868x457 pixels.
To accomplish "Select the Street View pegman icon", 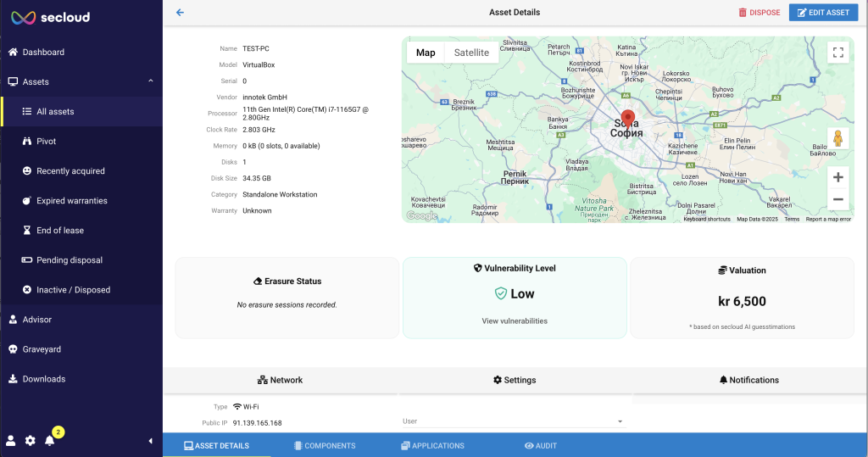I will click(837, 138).
